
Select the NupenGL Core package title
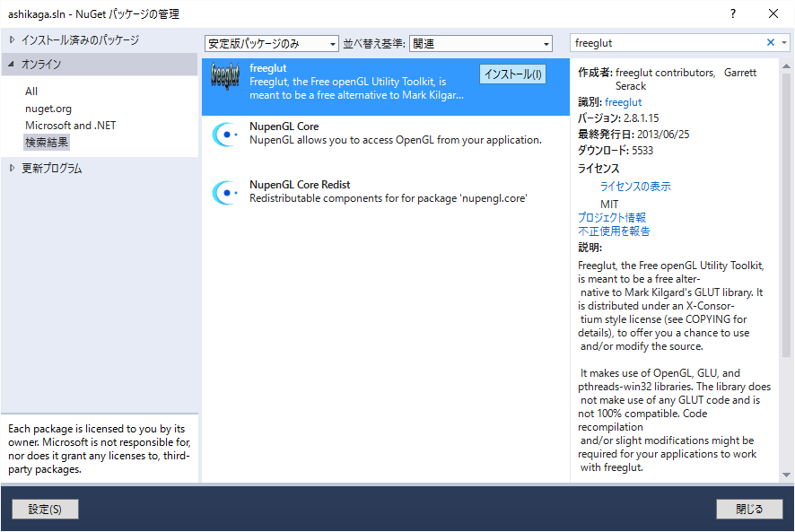pos(284,126)
